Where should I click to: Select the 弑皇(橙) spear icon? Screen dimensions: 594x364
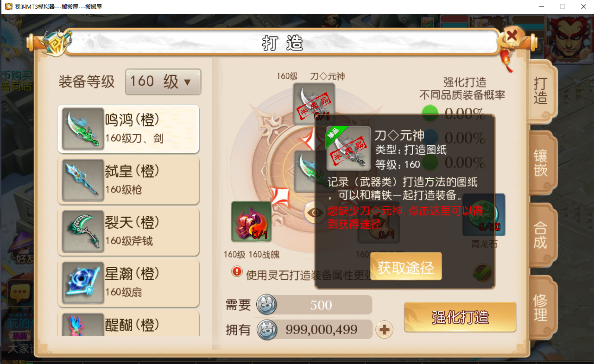[x=83, y=180]
